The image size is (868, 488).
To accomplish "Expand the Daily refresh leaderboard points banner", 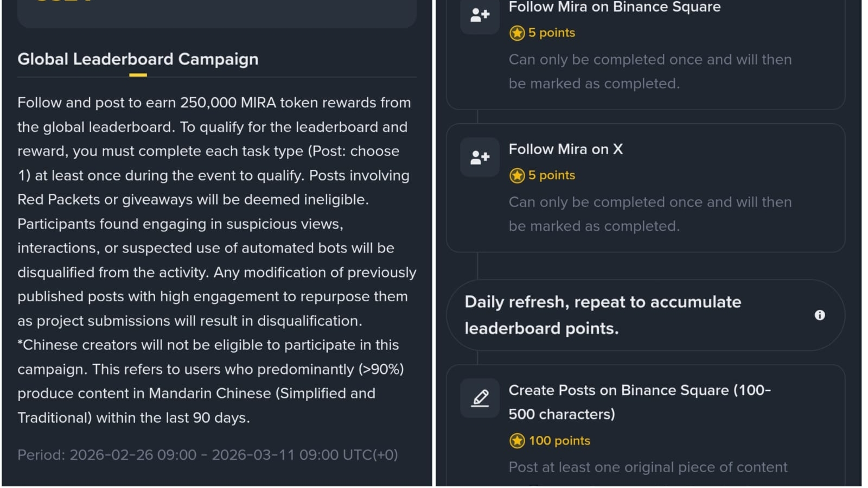I will tap(602, 315).
